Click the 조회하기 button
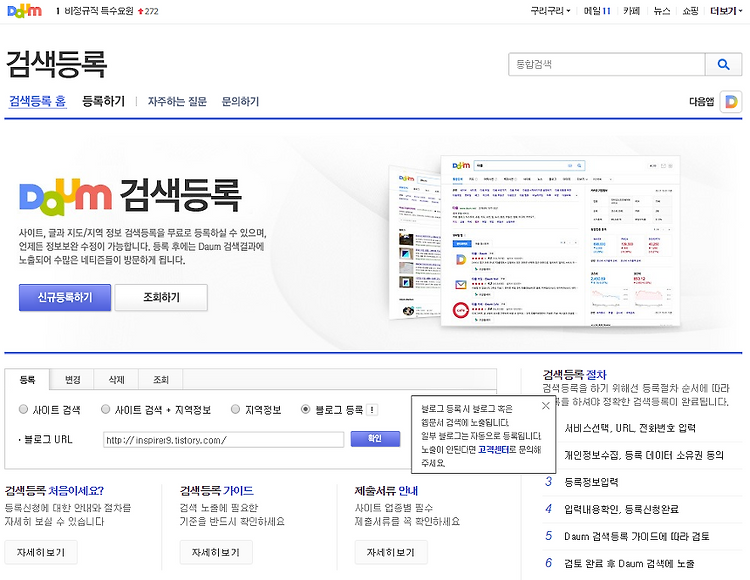This screenshot has width=750, height=580. point(161,297)
